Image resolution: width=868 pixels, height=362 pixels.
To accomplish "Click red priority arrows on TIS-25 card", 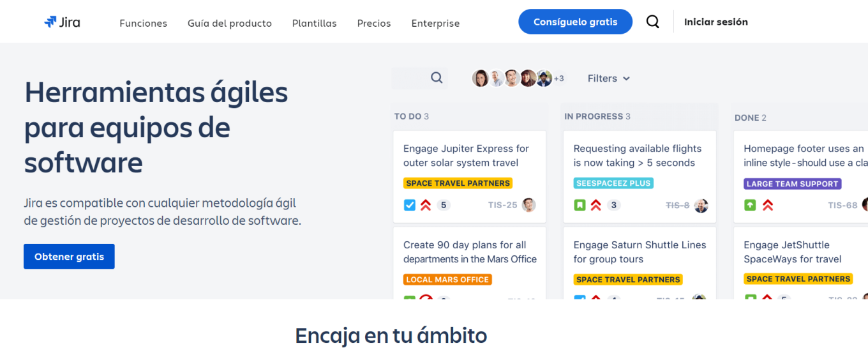I will tap(426, 205).
